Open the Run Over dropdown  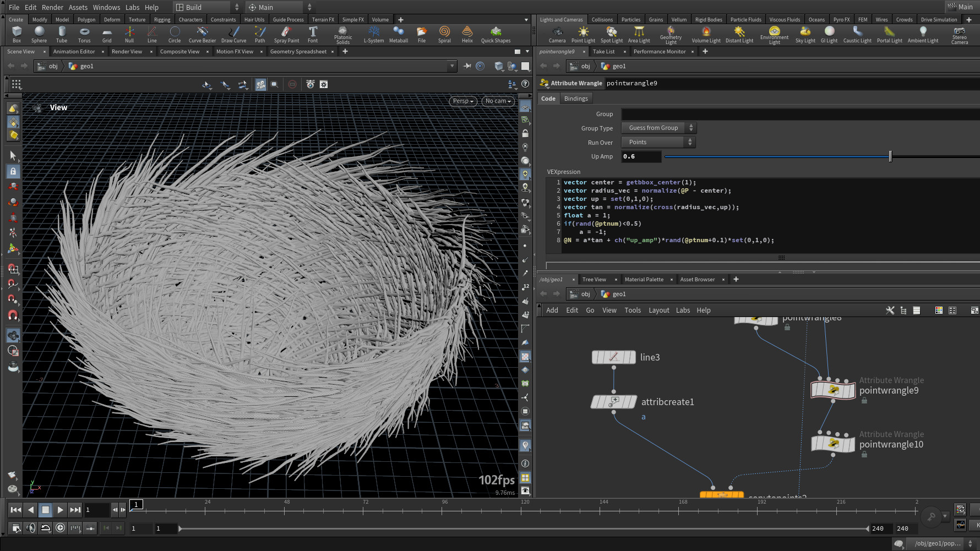(x=658, y=142)
